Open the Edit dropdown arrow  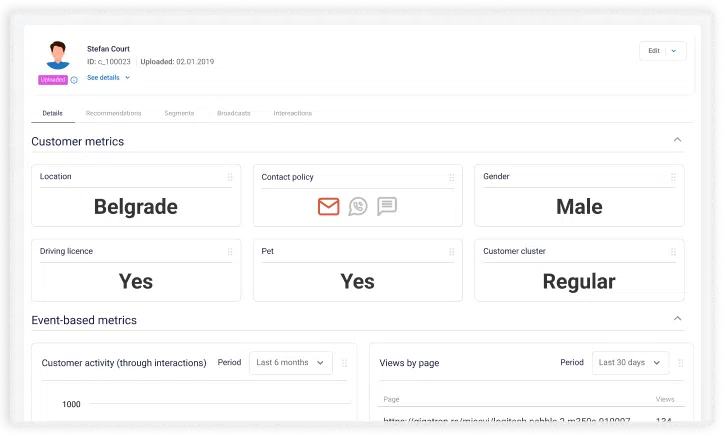[674, 51]
